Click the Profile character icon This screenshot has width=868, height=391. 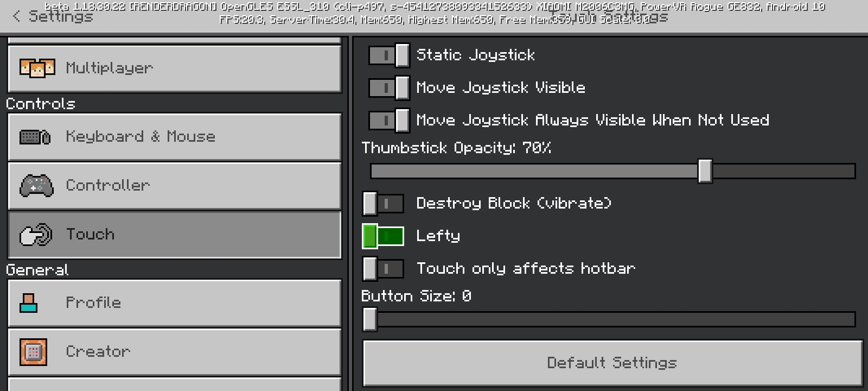(x=29, y=303)
